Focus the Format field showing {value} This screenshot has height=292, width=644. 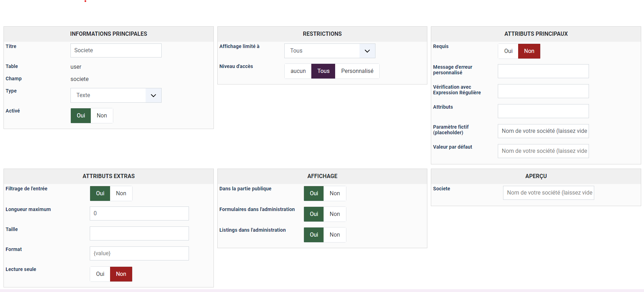click(x=139, y=253)
